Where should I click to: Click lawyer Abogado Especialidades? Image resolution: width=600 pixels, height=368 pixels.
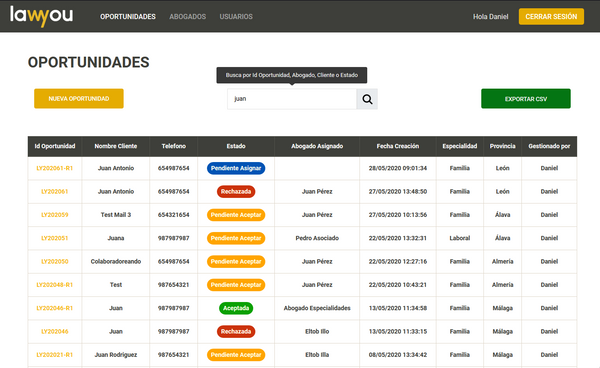coord(317,308)
